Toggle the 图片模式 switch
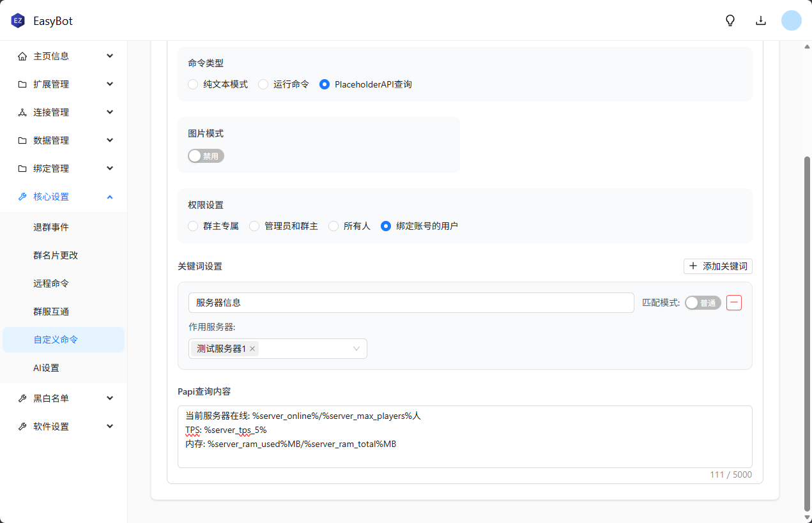This screenshot has height=523, width=812. (x=206, y=156)
